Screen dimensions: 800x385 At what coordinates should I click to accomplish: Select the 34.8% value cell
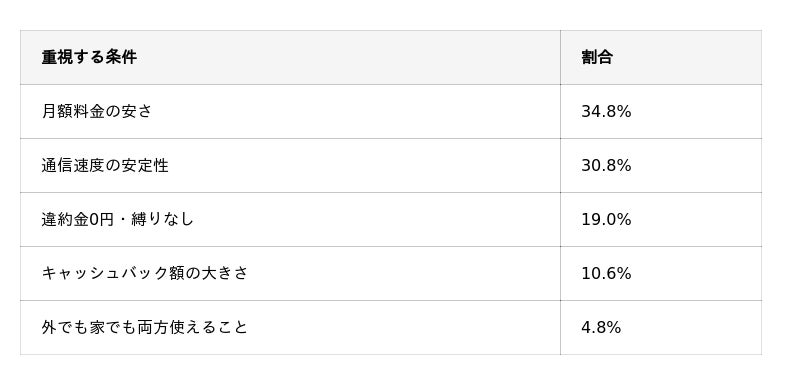point(661,112)
